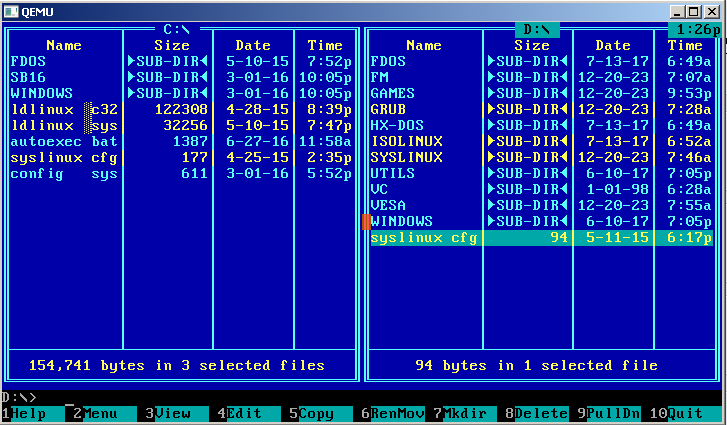
Task: Select UTILS folder in D:\ panel
Action: [392, 173]
